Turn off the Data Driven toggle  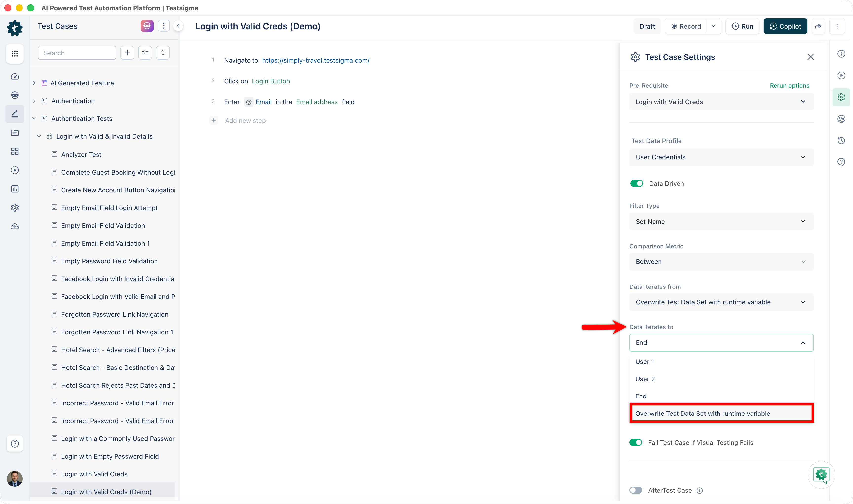[637, 184]
